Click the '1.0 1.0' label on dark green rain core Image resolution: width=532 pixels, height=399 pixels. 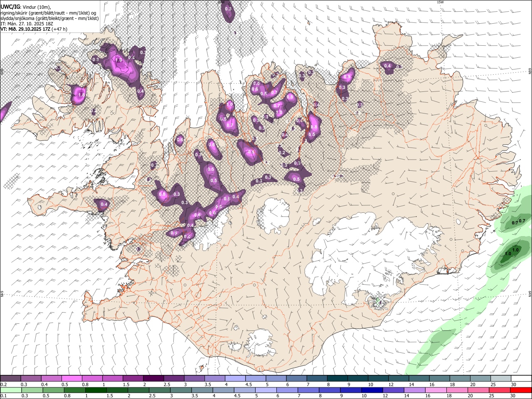coord(512,252)
